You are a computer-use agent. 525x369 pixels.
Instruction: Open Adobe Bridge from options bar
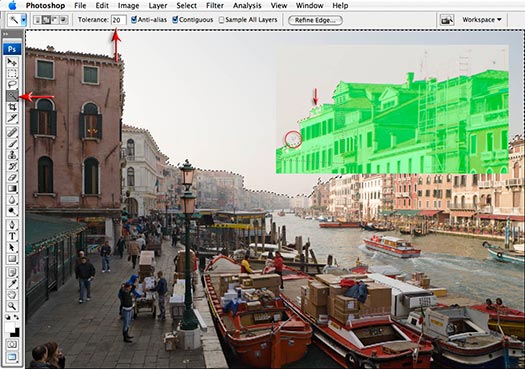(447, 20)
